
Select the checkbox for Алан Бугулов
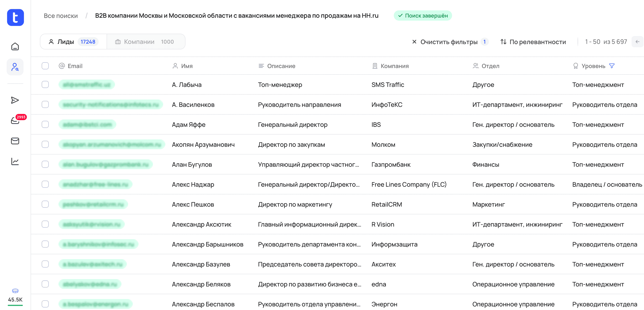pyautogui.click(x=45, y=164)
